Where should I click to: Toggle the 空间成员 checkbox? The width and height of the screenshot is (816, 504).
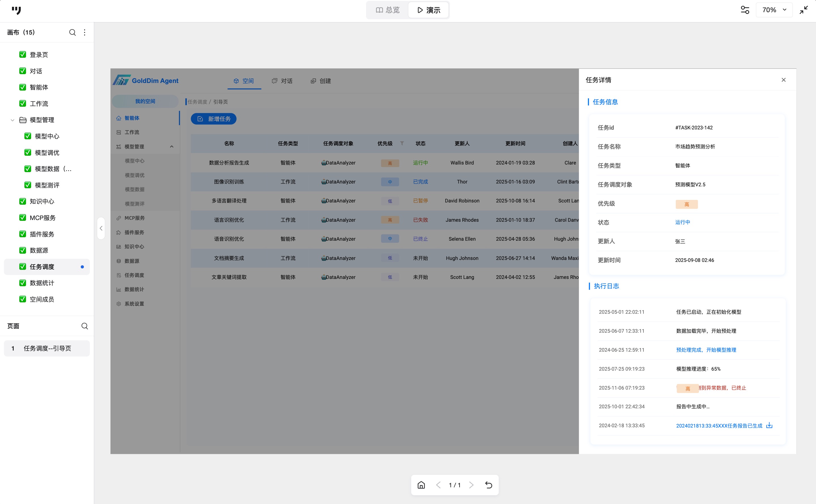coord(23,299)
